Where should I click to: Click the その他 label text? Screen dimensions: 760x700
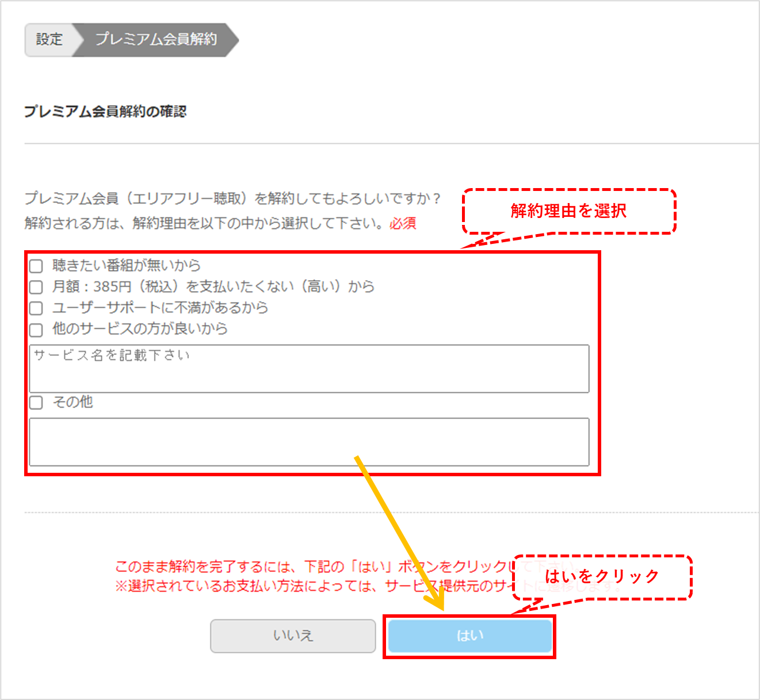pos(72,402)
